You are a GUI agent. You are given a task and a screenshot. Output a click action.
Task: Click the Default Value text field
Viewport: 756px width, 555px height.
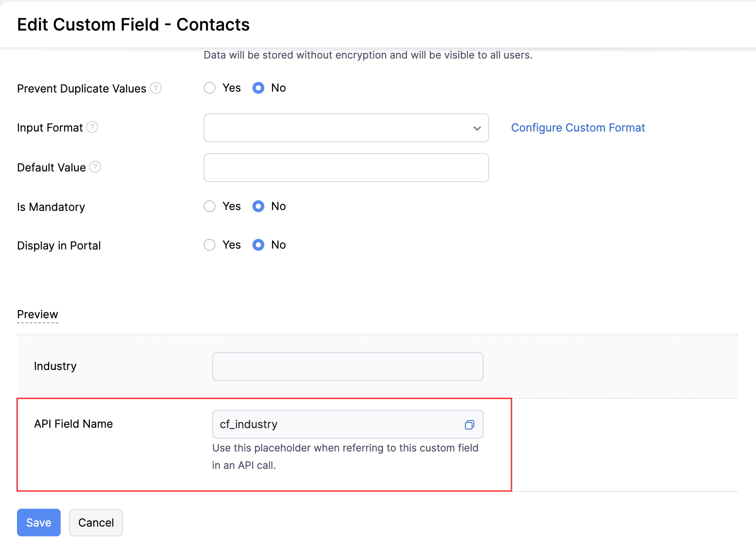(346, 167)
